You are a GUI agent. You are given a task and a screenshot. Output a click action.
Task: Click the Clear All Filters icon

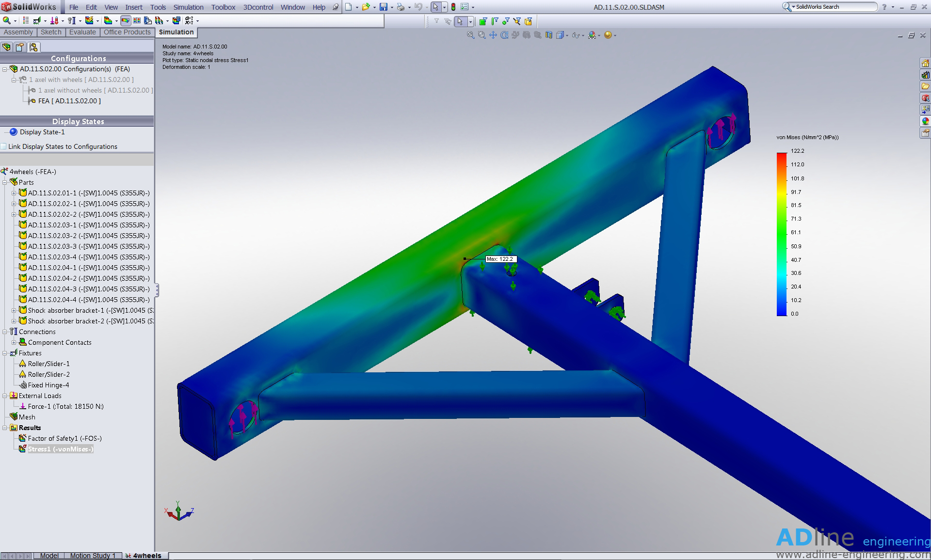[x=447, y=21]
